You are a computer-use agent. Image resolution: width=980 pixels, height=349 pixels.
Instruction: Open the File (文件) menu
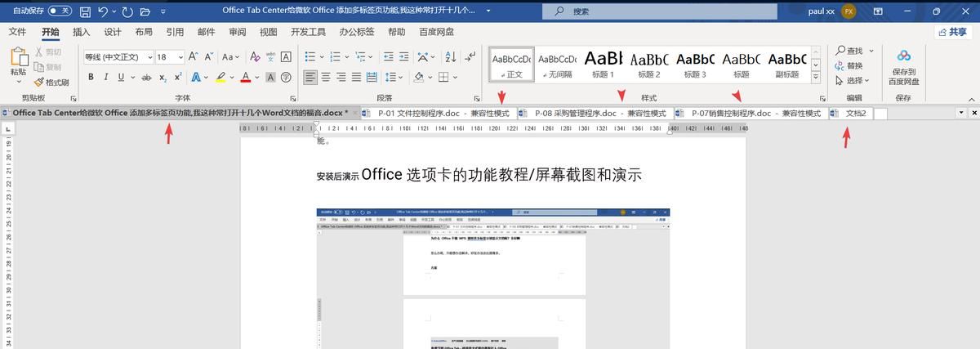tap(17, 32)
